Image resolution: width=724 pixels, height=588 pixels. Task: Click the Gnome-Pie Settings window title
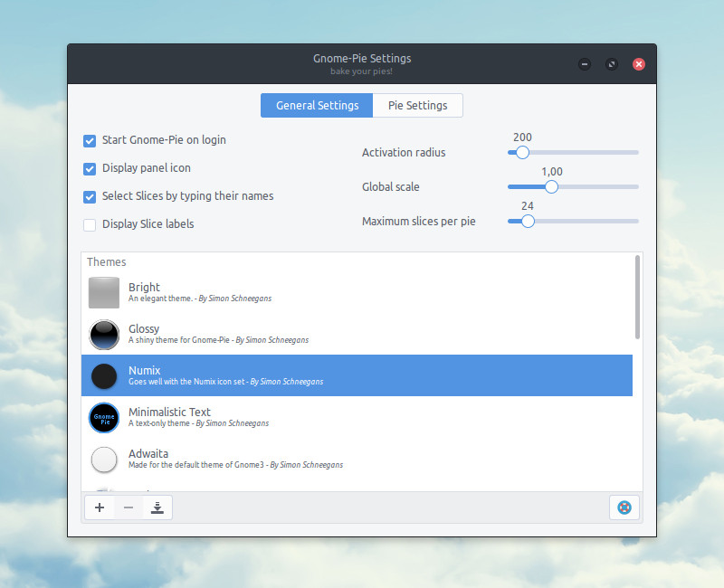pyautogui.click(x=362, y=58)
